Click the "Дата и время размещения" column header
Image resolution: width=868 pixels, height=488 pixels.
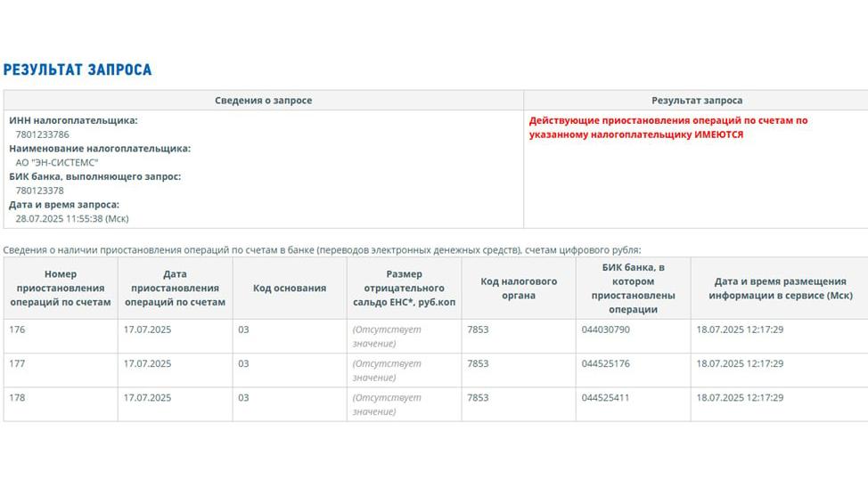pos(779,289)
